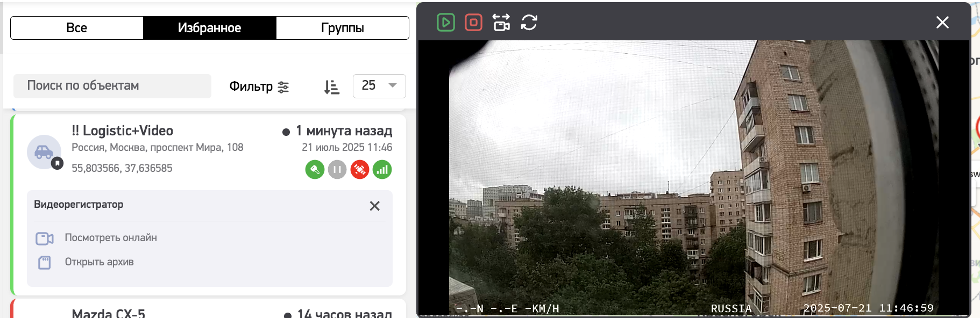Close the Видеорегистратор panel
The height and width of the screenshot is (318, 980).
point(375,206)
